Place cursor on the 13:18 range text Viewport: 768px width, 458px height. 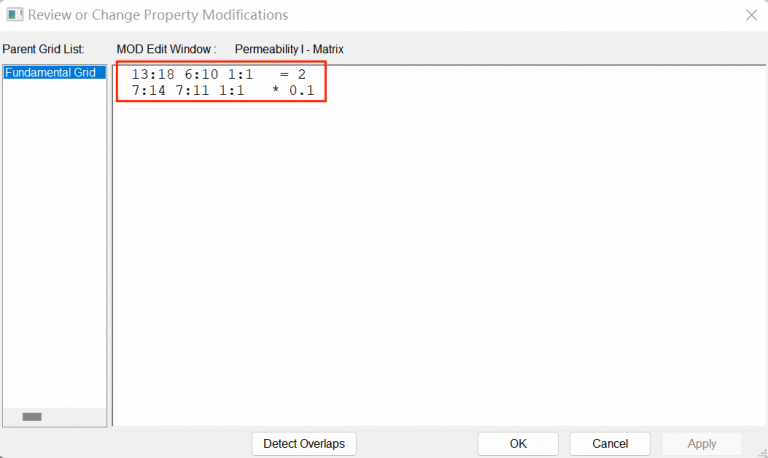coord(154,74)
